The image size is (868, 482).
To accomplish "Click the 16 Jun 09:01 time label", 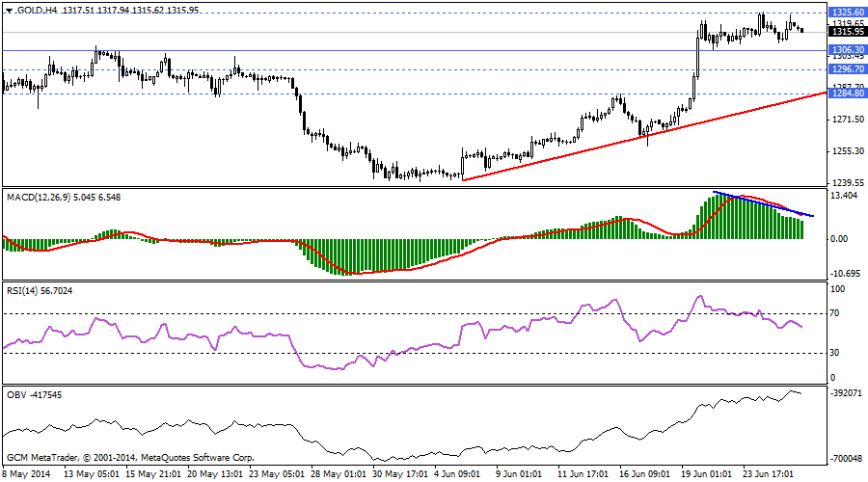I will point(645,474).
